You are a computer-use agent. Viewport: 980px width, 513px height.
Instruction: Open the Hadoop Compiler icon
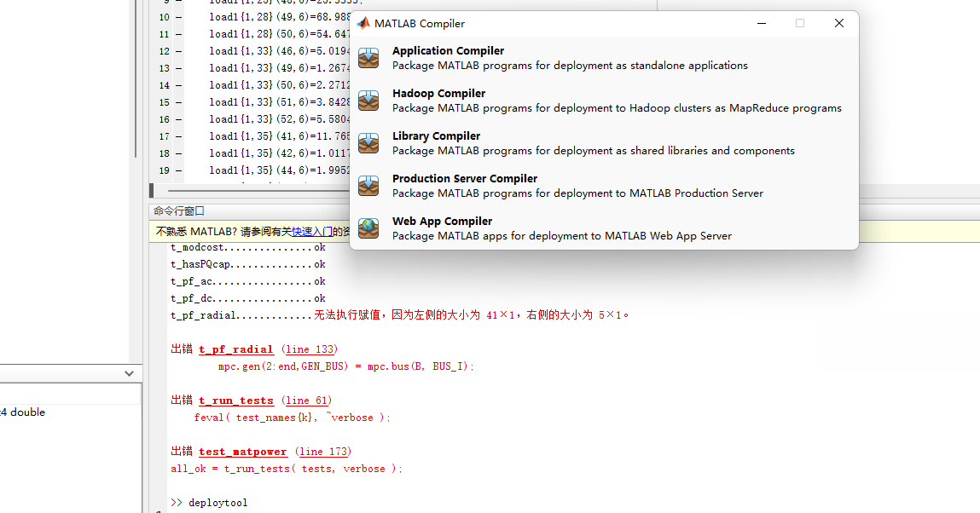[368, 101]
